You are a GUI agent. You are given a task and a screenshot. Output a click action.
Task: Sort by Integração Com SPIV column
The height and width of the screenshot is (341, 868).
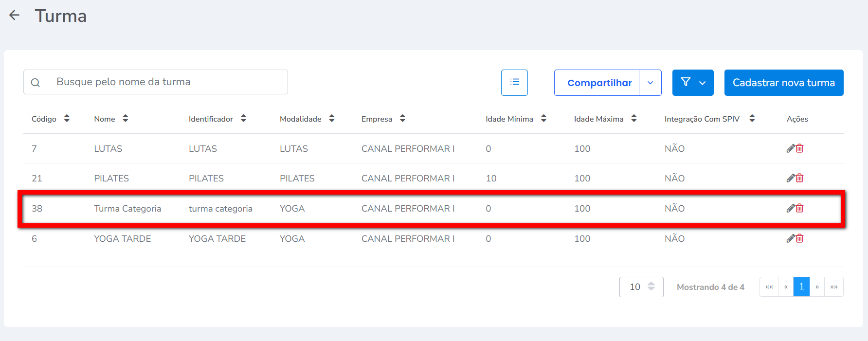(x=752, y=119)
